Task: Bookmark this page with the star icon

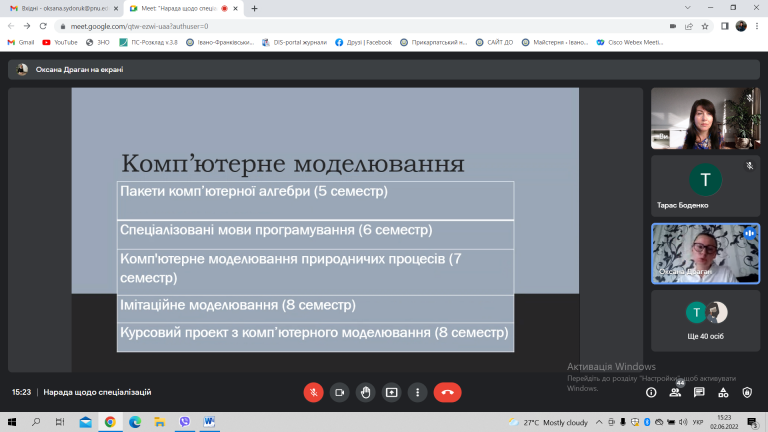Action: click(x=705, y=26)
